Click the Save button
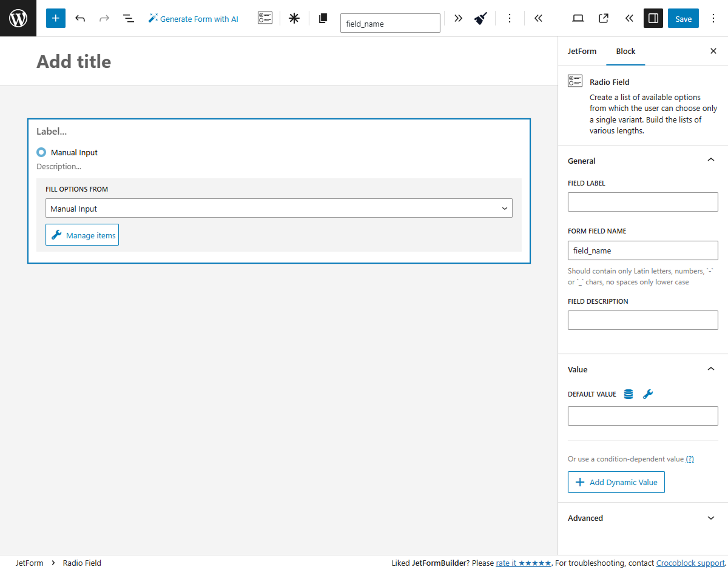Image resolution: width=728 pixels, height=570 pixels. click(683, 18)
